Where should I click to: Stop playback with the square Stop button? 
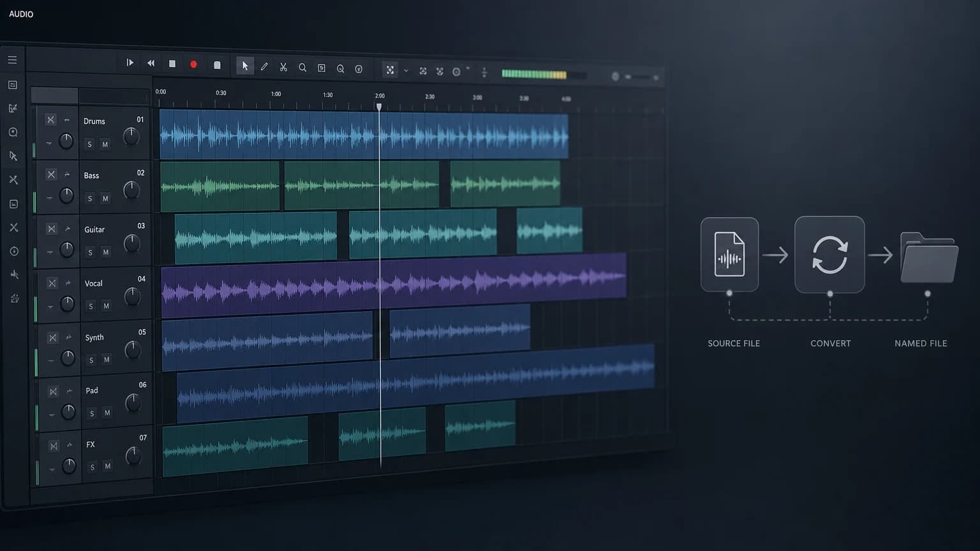pyautogui.click(x=172, y=64)
